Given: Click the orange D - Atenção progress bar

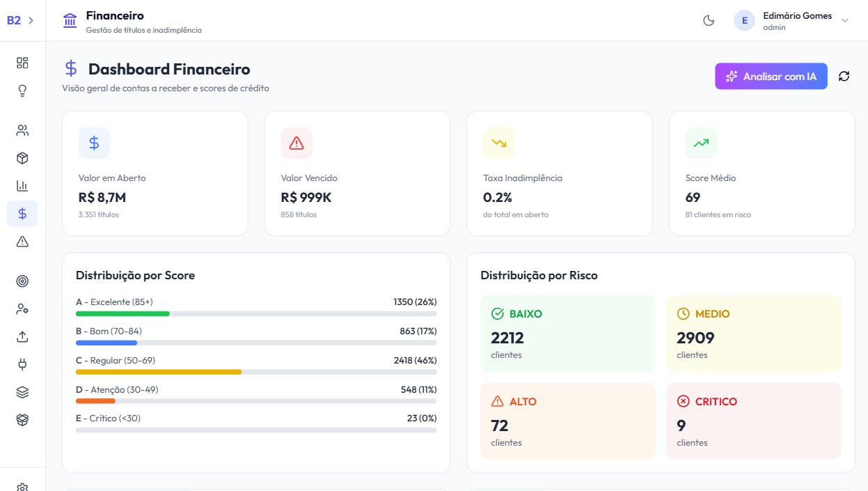Looking at the screenshot, I should (x=95, y=401).
